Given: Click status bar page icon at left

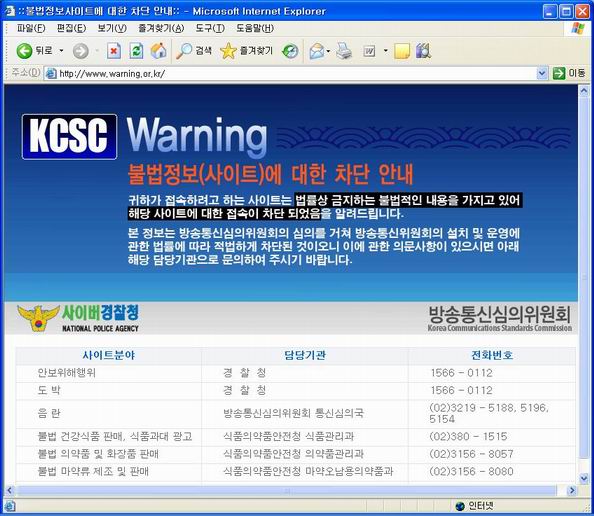Looking at the screenshot, I should coord(10,506).
